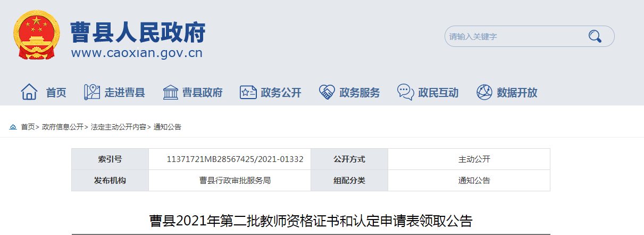
Task: Open the 政府信息公开 breadcrumb link
Action: click(63, 127)
